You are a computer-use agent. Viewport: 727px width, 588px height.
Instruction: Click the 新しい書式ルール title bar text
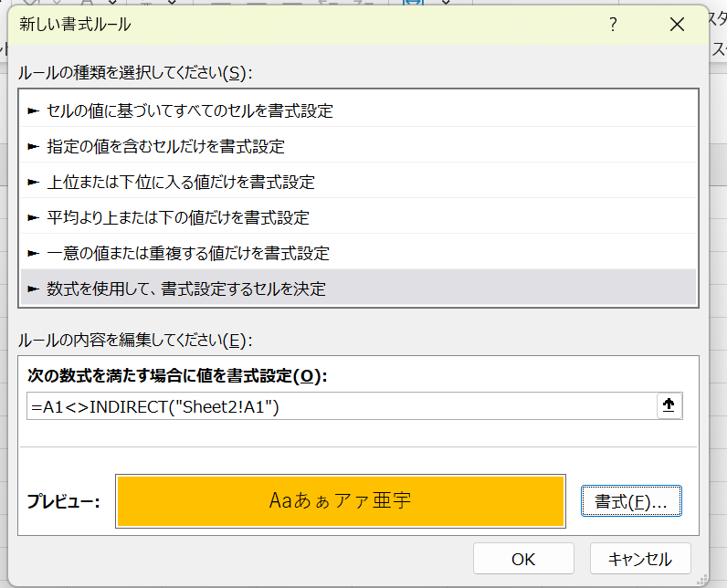coord(75,25)
